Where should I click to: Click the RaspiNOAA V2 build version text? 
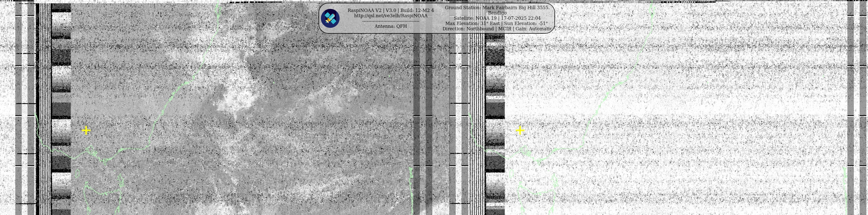[391, 11]
